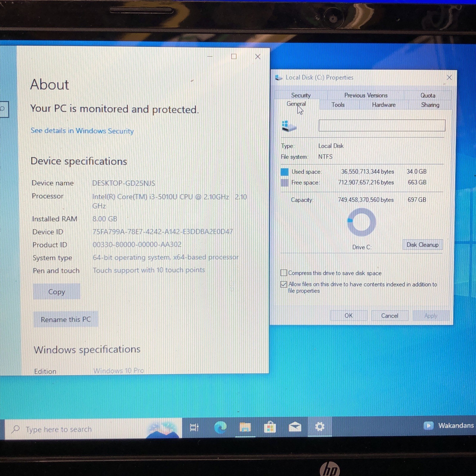Screen dimensions: 476x476
Task: Click device name DESKTOP-GD25NJS
Action: 123,183
